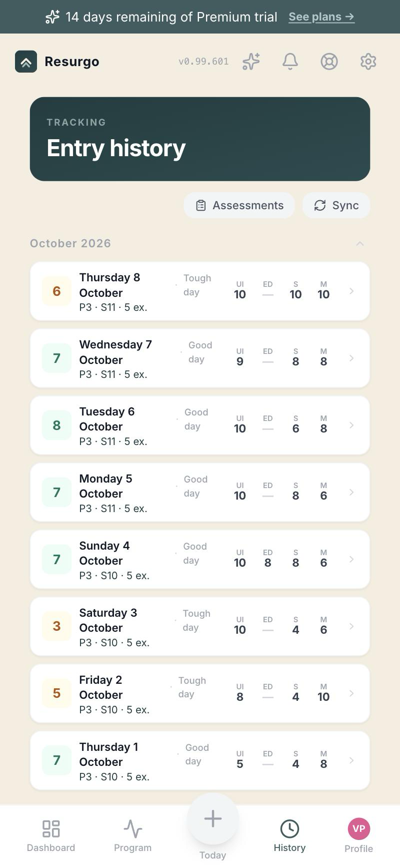Open the Tuesday 6 October entry
Viewport: 400px width, 868px height.
coord(200,425)
